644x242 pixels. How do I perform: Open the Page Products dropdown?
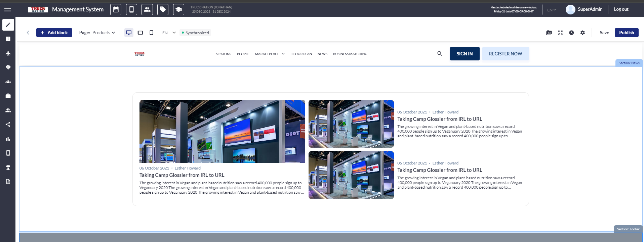point(97,33)
